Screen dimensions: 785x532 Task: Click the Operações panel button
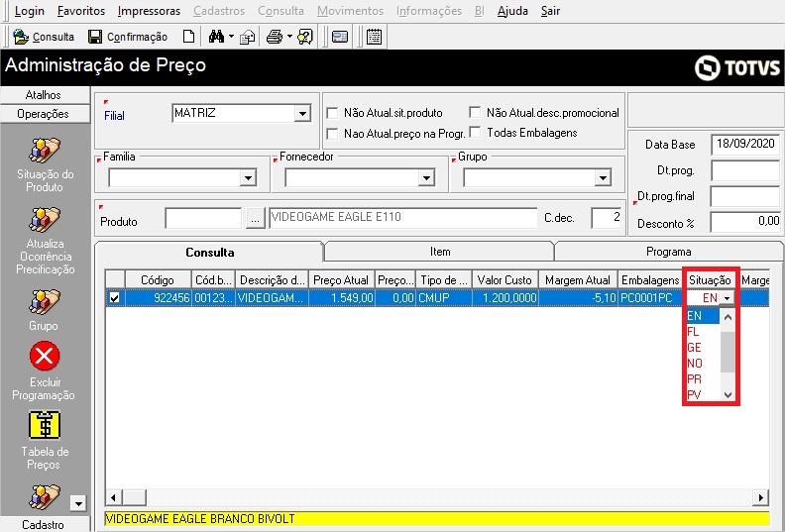45,114
